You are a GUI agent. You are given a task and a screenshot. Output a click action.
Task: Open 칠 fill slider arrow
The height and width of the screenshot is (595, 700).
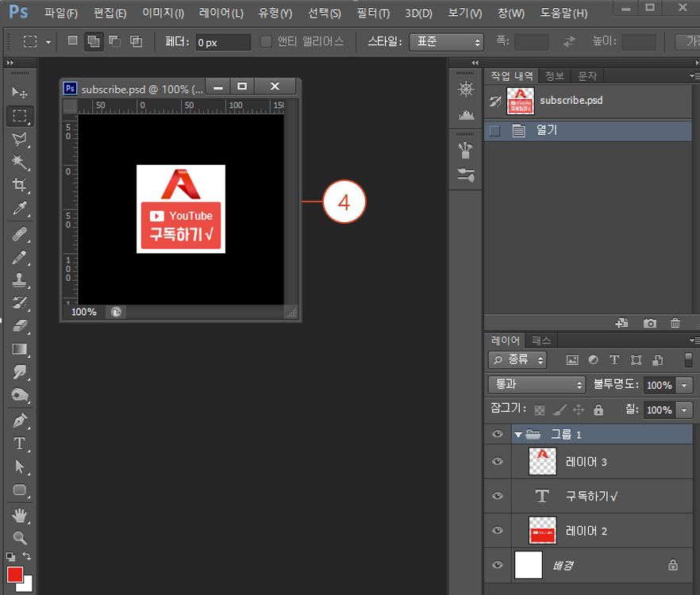click(684, 410)
